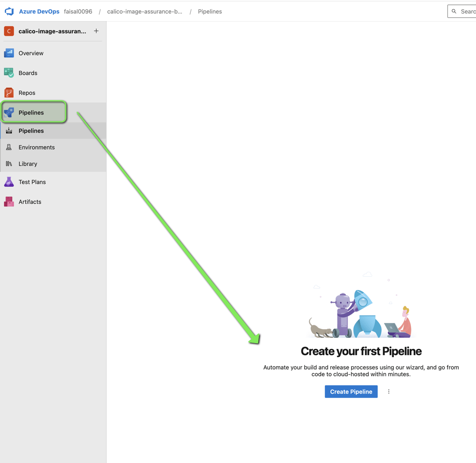Open the Library books icon
This screenshot has width=476, height=463.
(9, 164)
